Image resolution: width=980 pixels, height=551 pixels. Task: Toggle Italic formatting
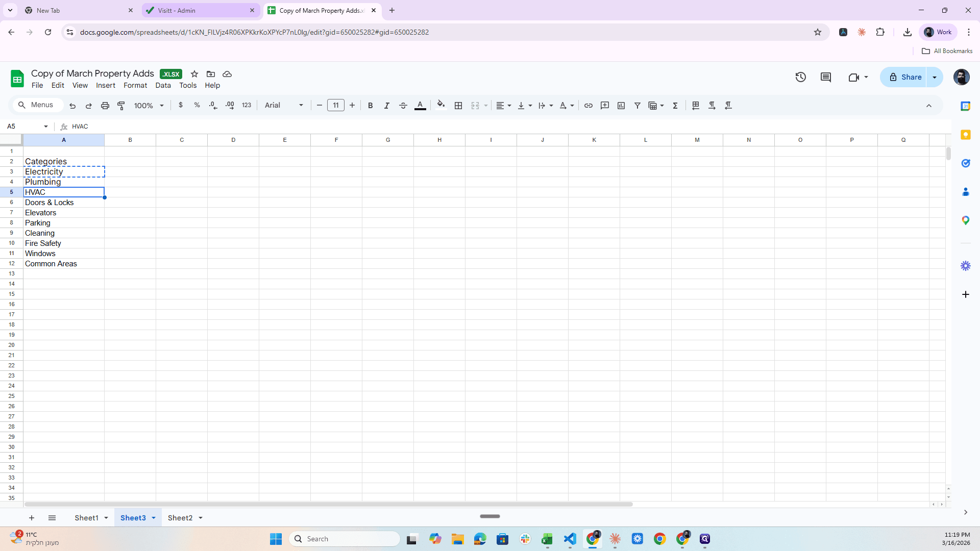[x=387, y=106]
